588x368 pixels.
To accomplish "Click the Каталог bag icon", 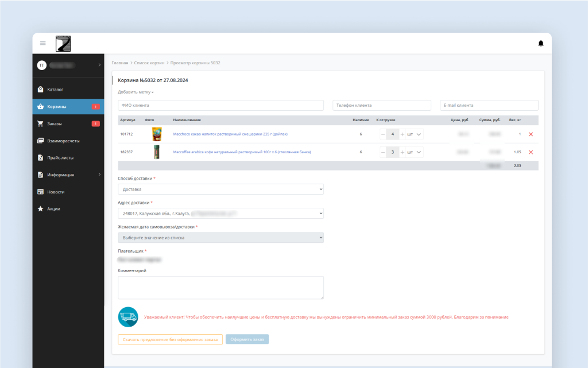I will [x=41, y=89].
